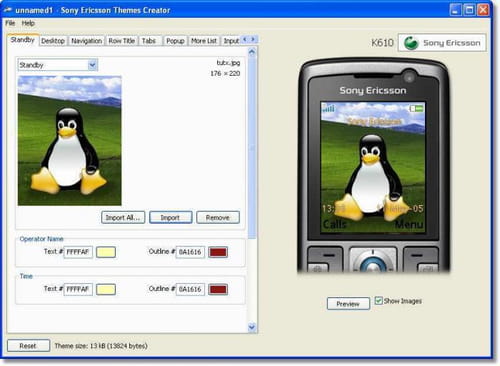Screen dimensions: 500x366
Task: Switch to the Standby tab
Action: coord(23,40)
